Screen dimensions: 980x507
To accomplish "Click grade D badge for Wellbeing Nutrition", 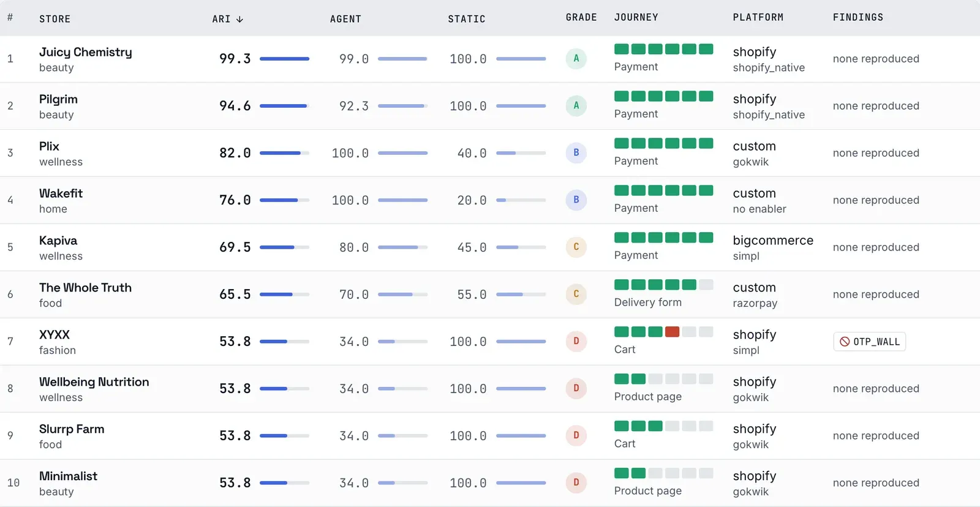I will point(576,389).
